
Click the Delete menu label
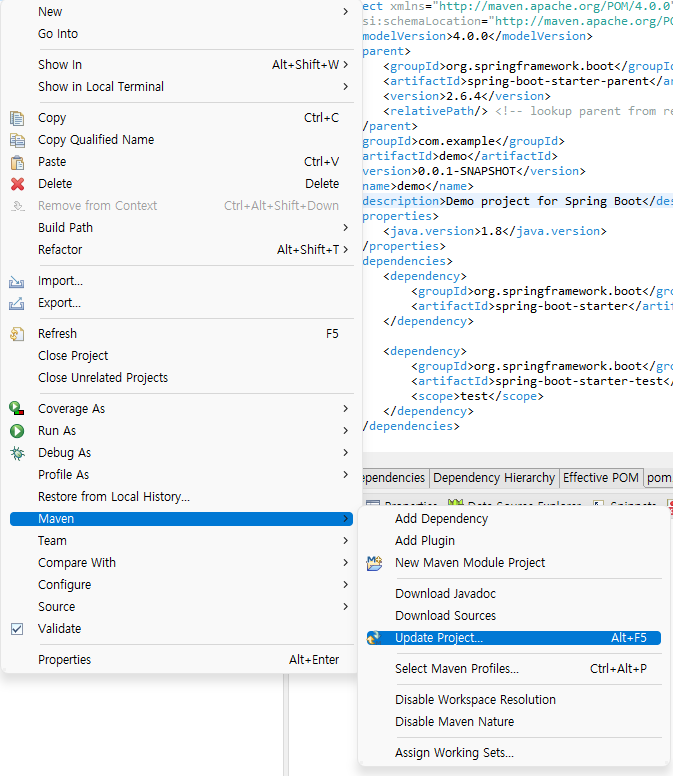(55, 184)
